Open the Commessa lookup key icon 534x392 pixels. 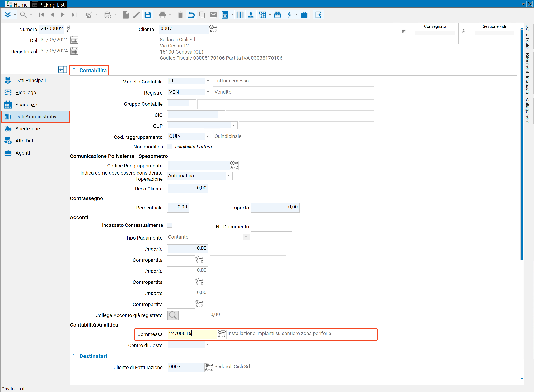click(222, 334)
